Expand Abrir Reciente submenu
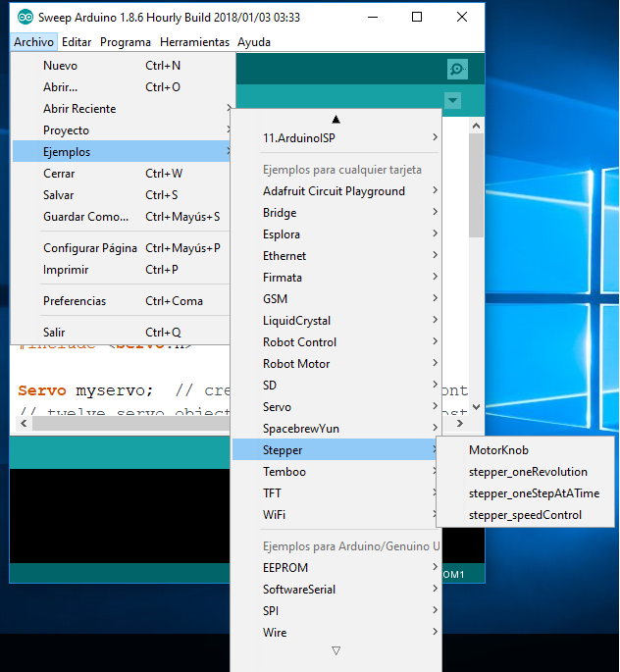Image resolution: width=620 pixels, height=672 pixels. pyautogui.click(x=122, y=109)
